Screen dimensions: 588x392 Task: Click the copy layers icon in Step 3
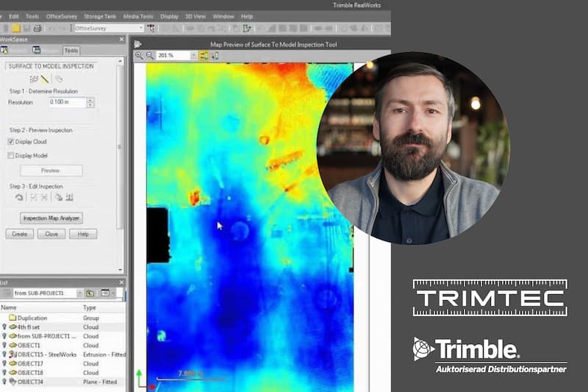[59, 197]
